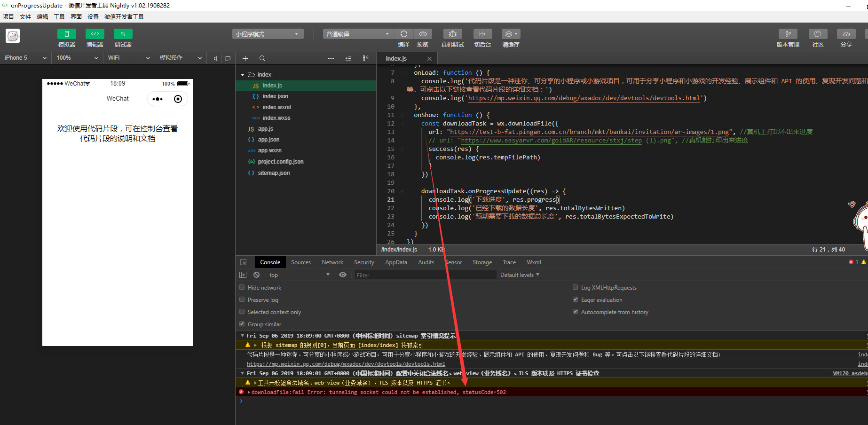
Task: Switch to the Sources tab
Action: click(301, 262)
